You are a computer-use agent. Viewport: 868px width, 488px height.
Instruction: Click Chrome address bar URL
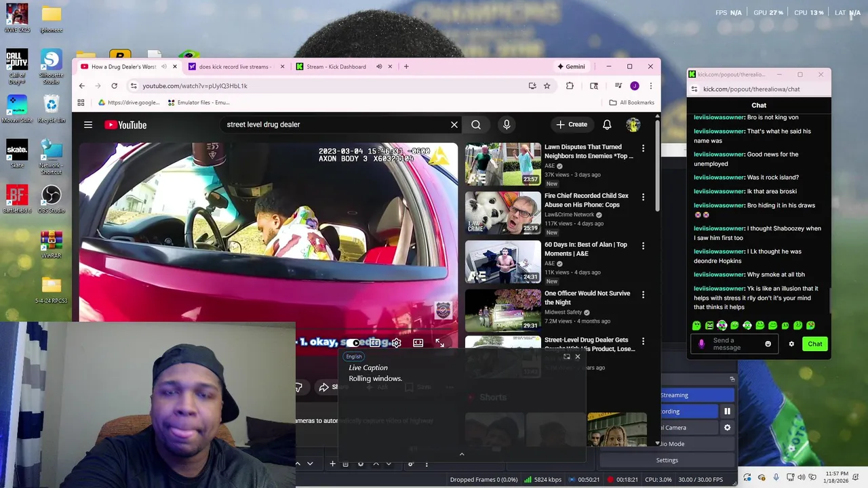195,86
